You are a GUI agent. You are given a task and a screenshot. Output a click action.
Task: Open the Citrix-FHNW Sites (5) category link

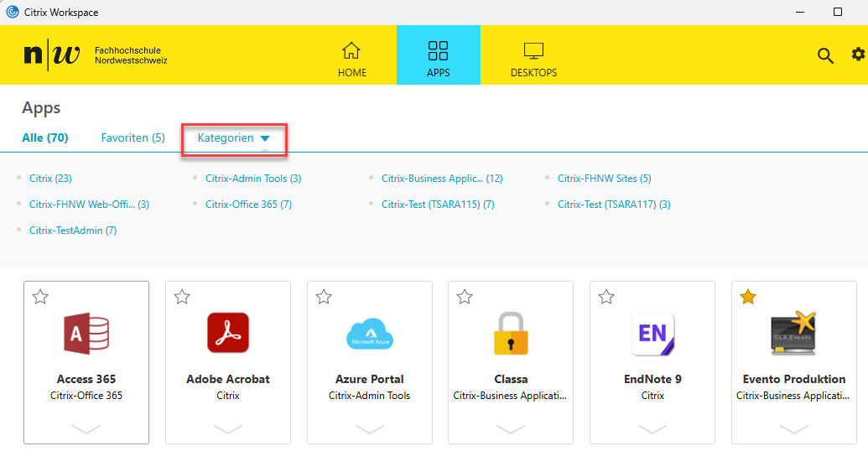(604, 179)
